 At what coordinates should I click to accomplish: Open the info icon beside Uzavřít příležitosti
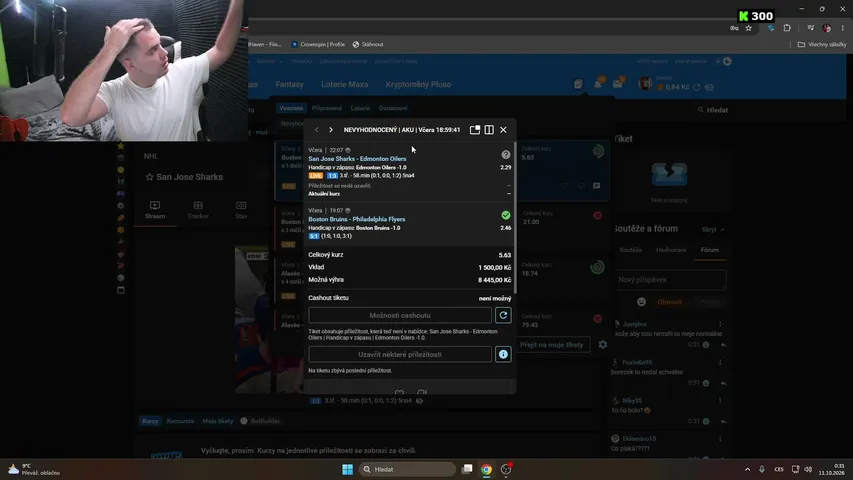pos(503,354)
